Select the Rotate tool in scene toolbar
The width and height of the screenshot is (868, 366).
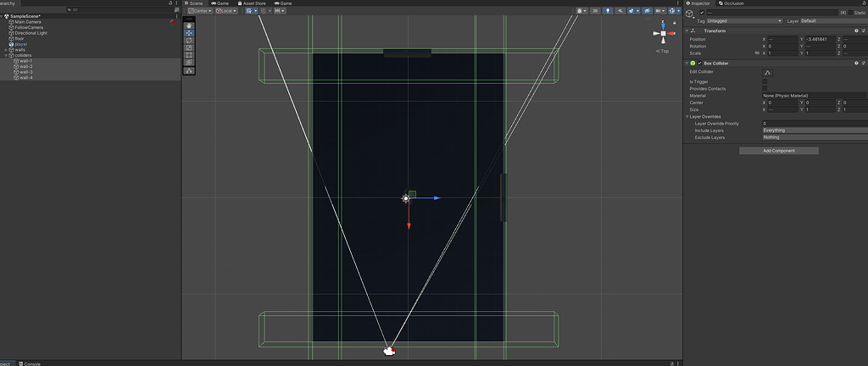[190, 41]
